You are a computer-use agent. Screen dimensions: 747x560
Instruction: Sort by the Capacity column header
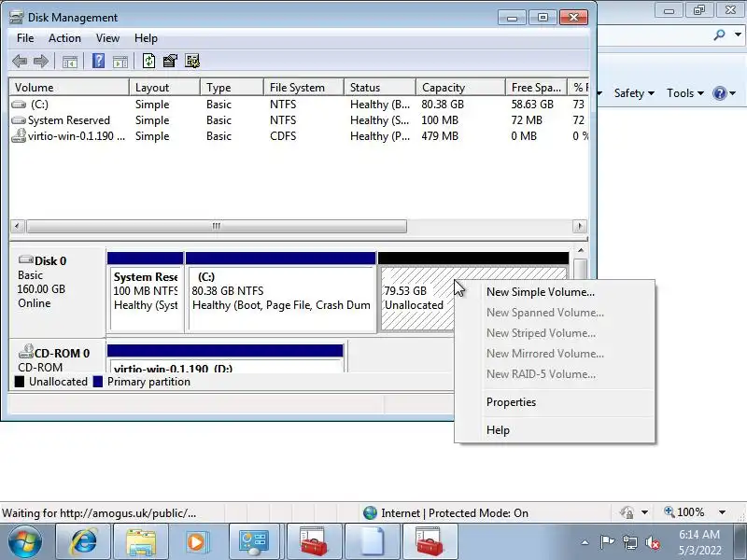click(460, 88)
